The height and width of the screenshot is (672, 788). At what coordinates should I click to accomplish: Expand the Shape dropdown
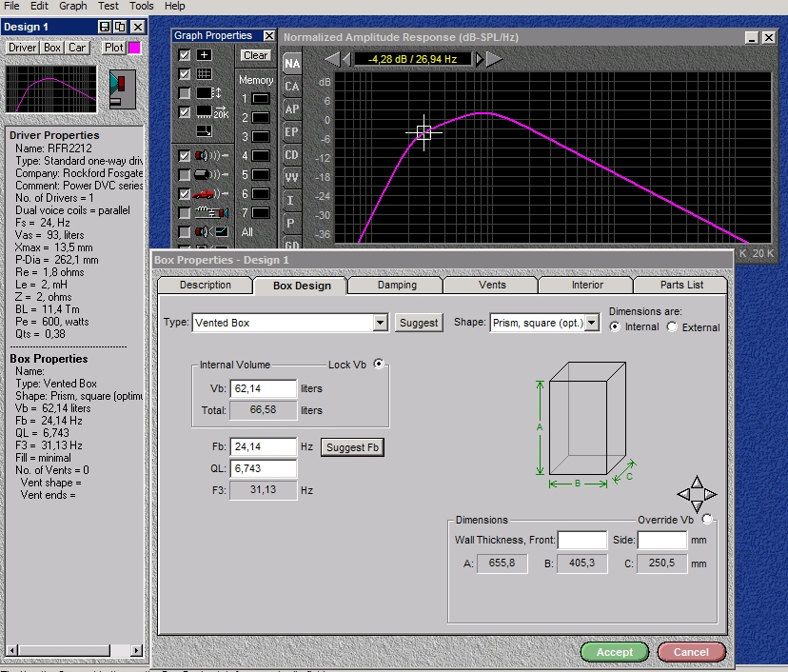592,323
